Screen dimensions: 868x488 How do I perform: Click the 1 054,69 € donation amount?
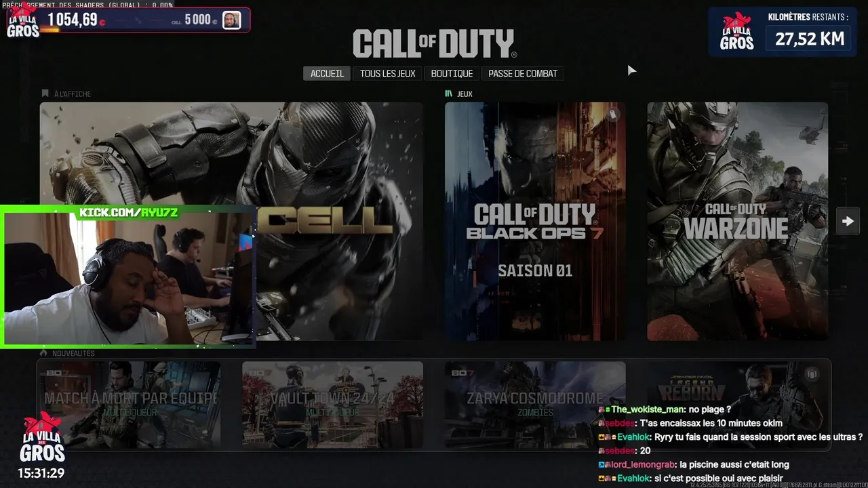76,20
